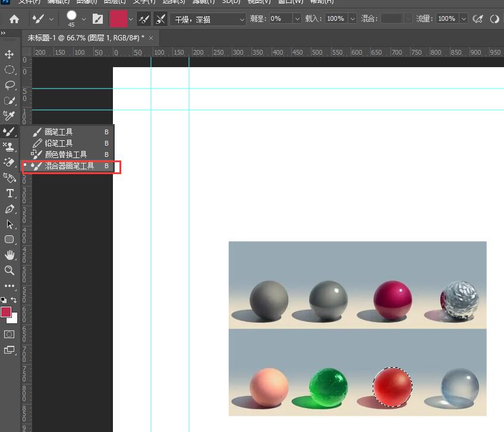504x432 pixels.
Task: Click the 流量 label
Action: coord(424,19)
